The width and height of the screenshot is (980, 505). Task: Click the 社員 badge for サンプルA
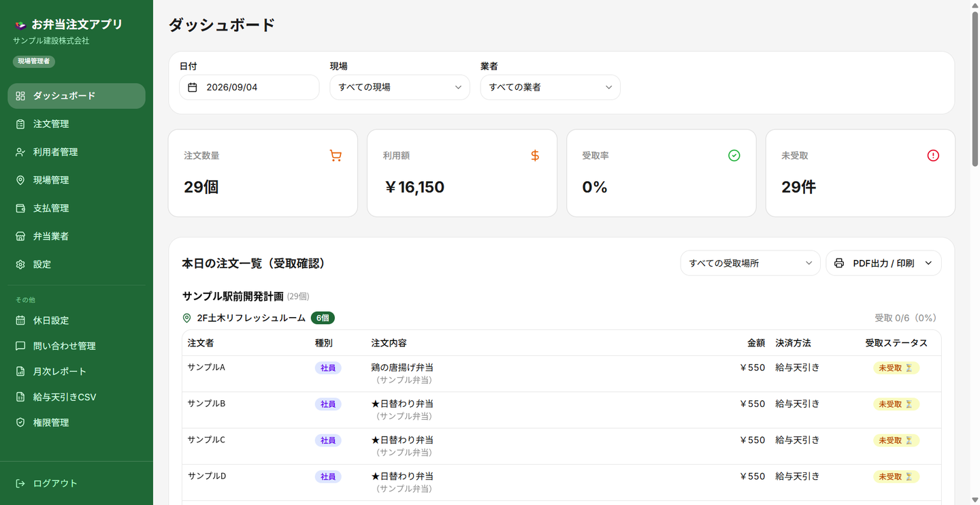click(328, 368)
